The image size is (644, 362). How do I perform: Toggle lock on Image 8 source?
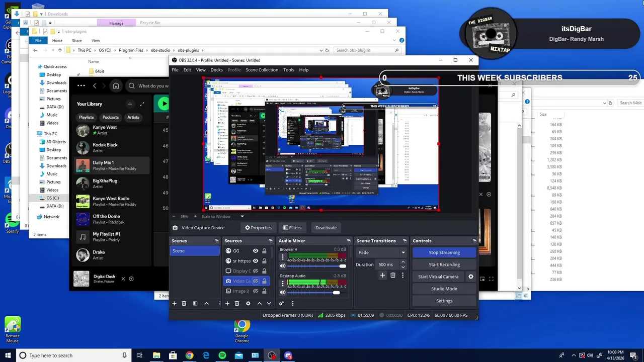(264, 291)
